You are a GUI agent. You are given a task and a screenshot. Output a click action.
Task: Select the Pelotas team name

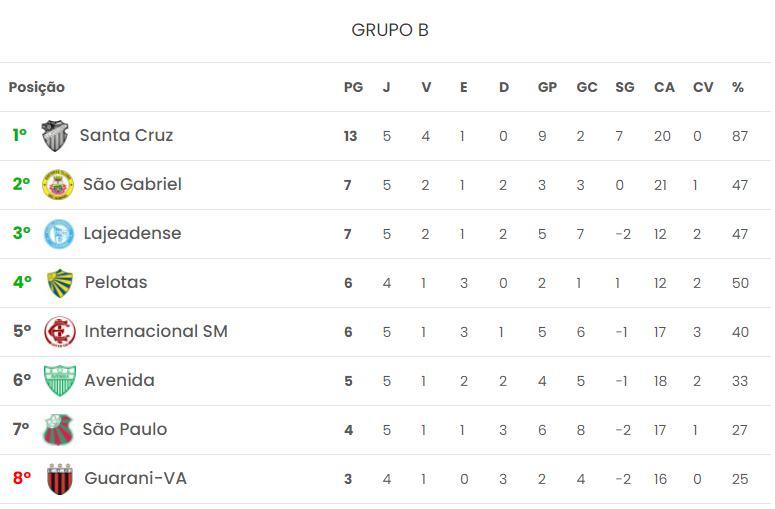tap(116, 282)
